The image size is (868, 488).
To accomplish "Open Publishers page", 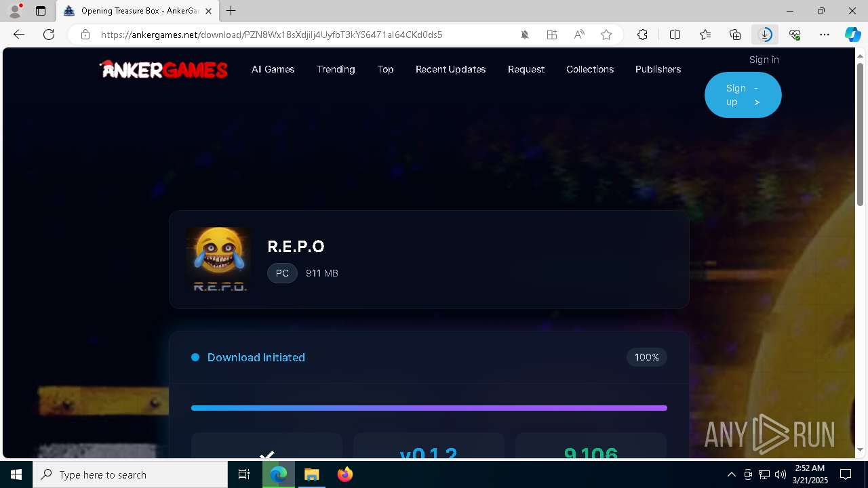I will click(658, 69).
